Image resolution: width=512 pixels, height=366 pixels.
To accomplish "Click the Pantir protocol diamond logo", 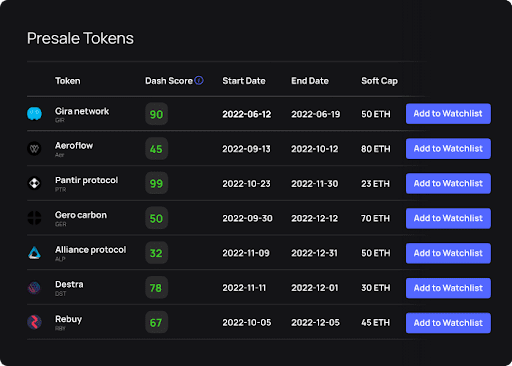I will click(x=34, y=183).
